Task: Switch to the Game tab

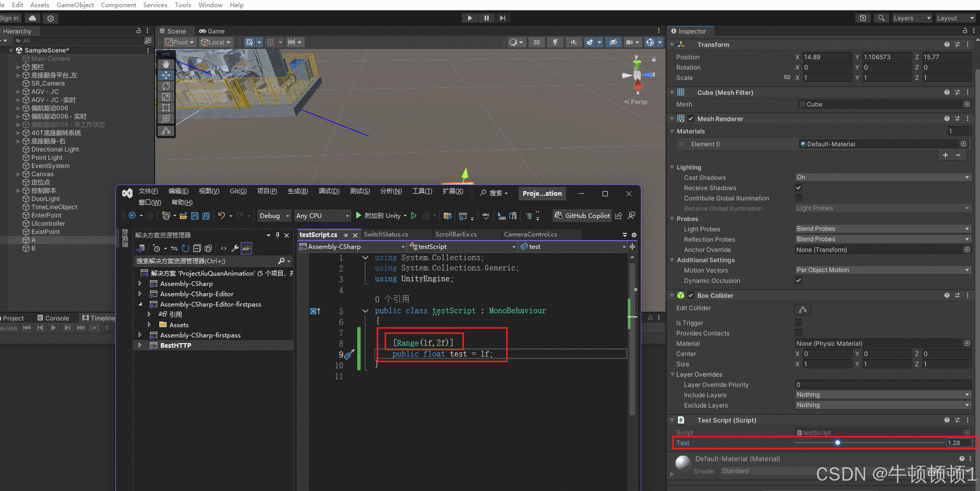Action: tap(212, 31)
